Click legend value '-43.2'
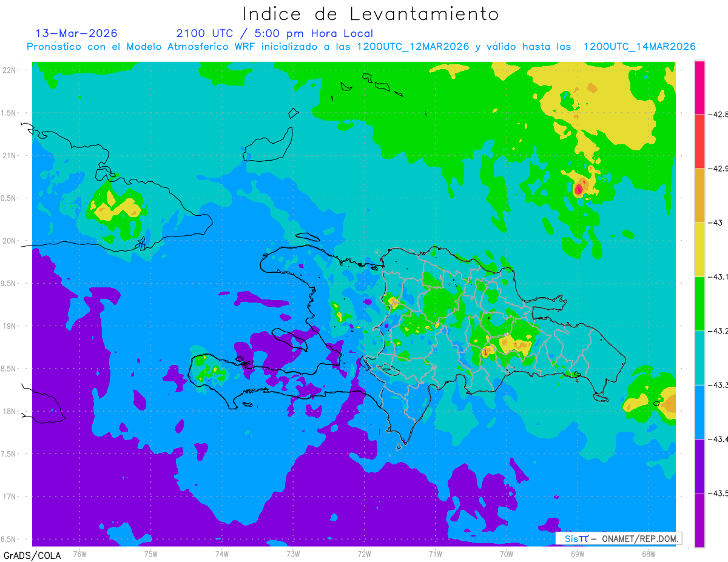 coord(718,330)
